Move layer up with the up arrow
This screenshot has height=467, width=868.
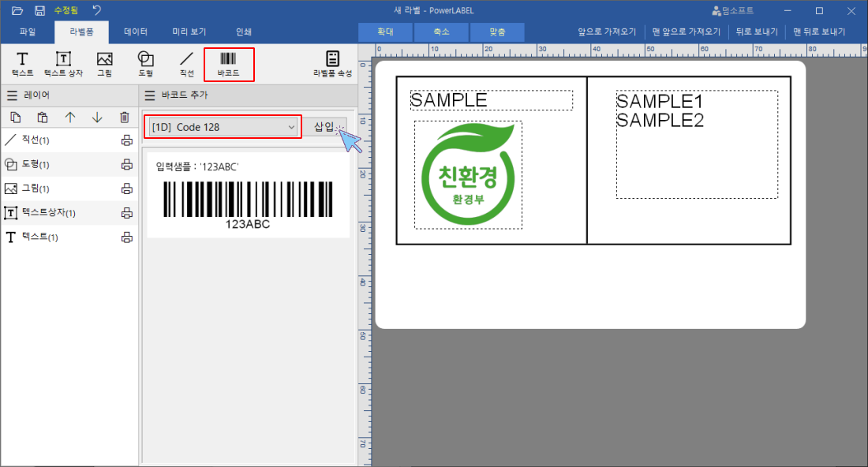point(70,118)
